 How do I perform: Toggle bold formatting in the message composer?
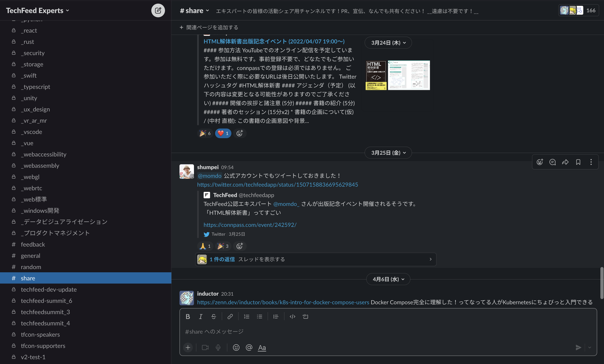click(x=188, y=317)
